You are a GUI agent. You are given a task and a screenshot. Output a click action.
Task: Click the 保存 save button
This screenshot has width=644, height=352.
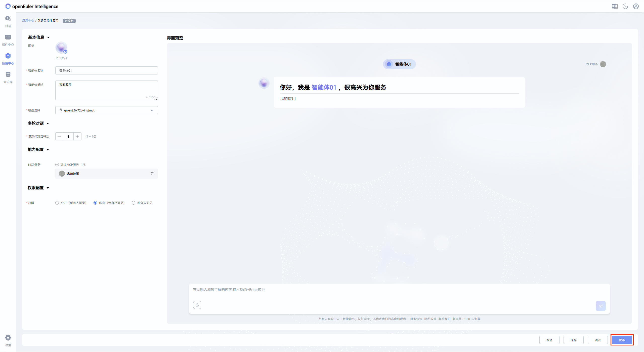[x=573, y=340]
